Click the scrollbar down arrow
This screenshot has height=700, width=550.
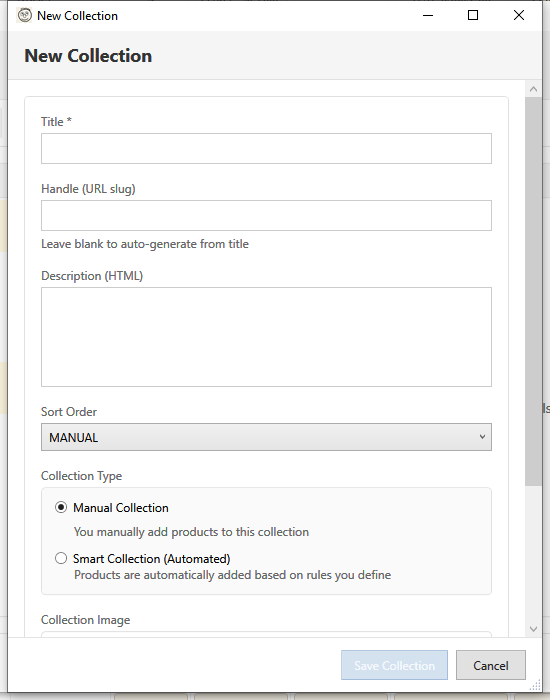[x=533, y=629]
